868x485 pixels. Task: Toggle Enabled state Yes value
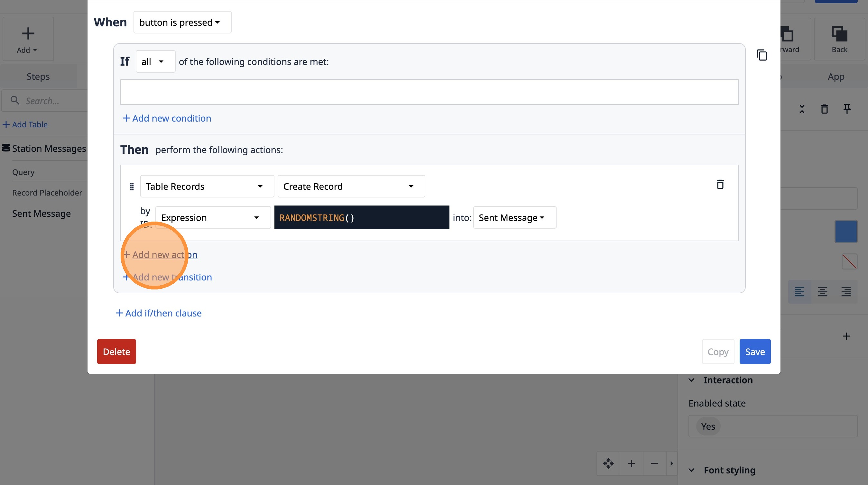coord(708,426)
